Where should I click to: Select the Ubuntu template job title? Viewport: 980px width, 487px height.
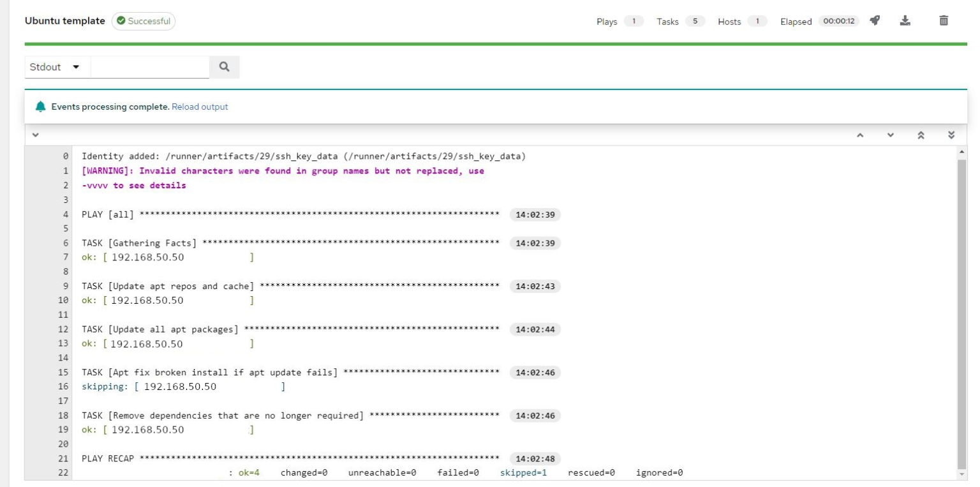pos(64,20)
